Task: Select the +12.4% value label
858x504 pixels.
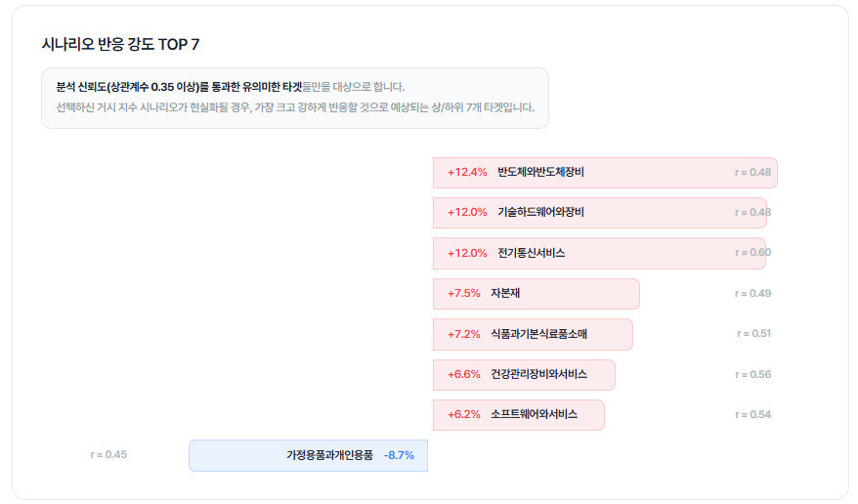Action: tap(467, 173)
